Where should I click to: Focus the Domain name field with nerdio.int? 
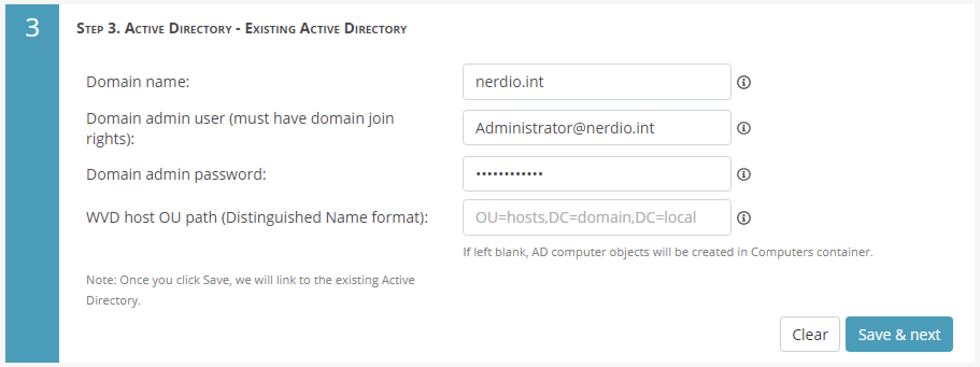(x=596, y=82)
